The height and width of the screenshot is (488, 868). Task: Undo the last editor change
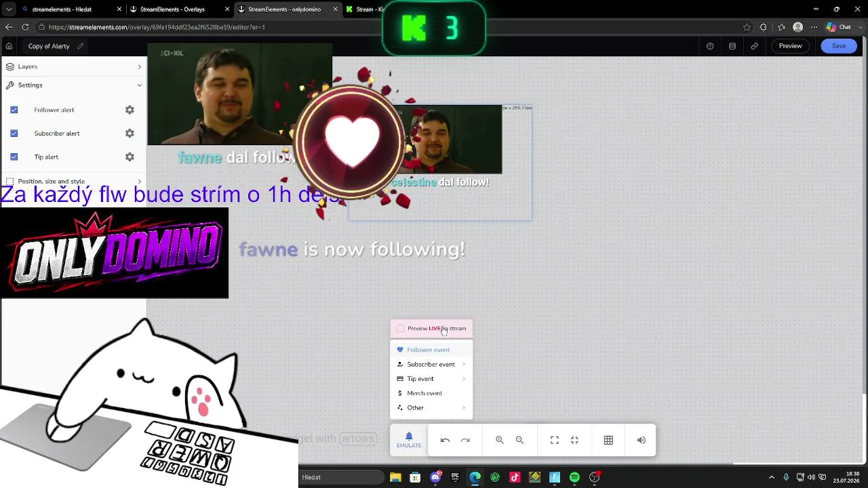445,440
